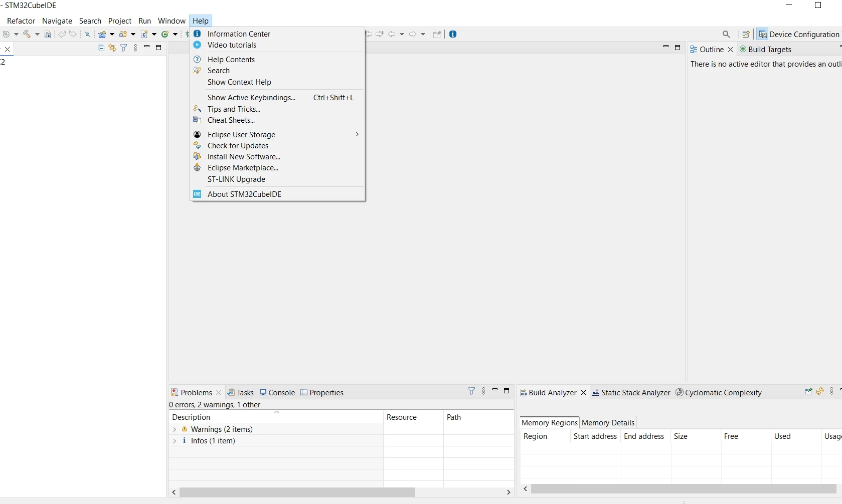Open Eclipse Marketplace entry
The height and width of the screenshot is (504, 842).
coord(277,168)
